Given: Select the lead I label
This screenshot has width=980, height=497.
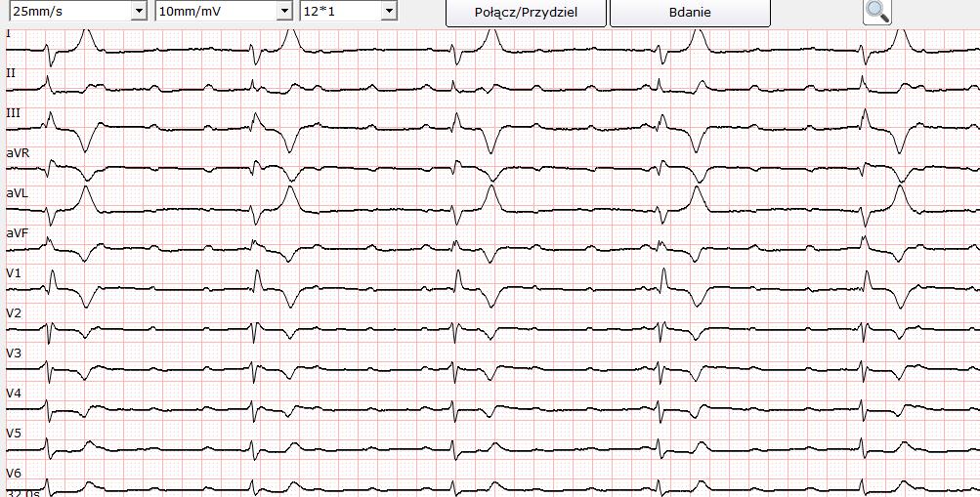Looking at the screenshot, I should (x=9, y=34).
